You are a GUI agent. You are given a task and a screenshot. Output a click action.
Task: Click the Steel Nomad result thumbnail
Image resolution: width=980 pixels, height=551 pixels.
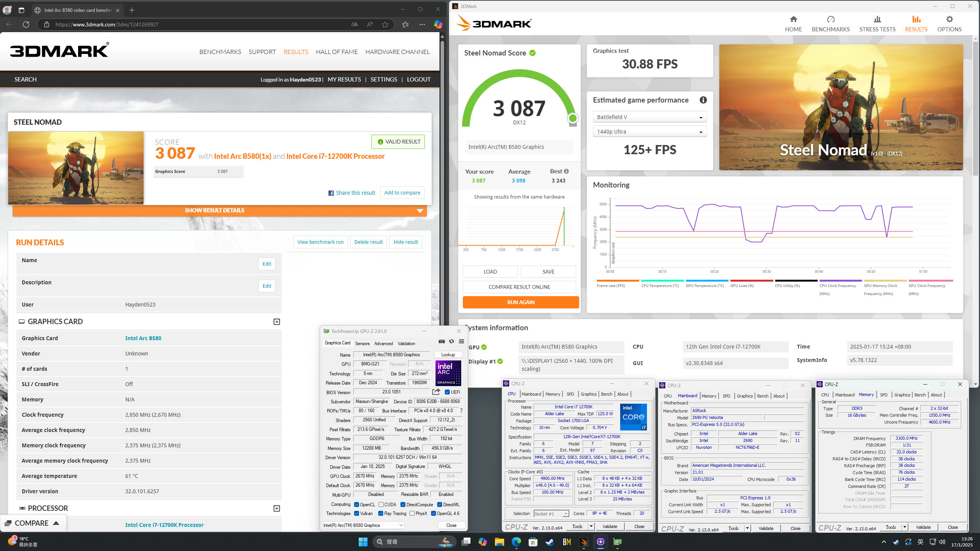coord(76,168)
